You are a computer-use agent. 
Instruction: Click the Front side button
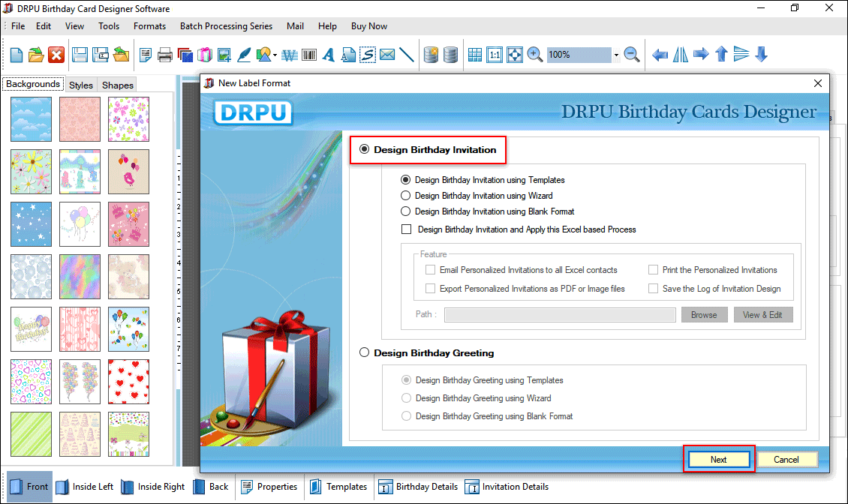click(30, 487)
